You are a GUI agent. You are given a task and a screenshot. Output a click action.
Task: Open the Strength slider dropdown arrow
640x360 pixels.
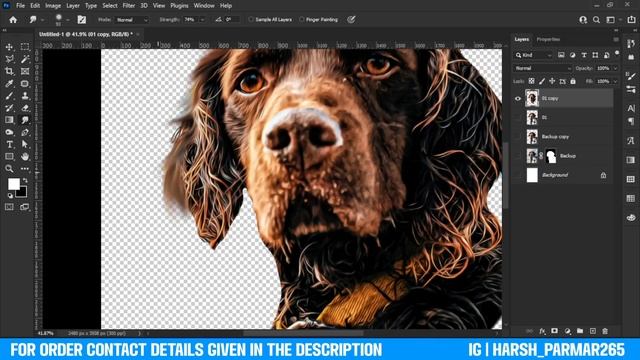pyautogui.click(x=202, y=20)
